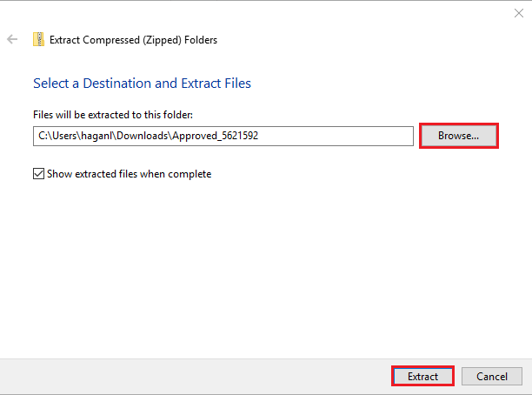Click the 'Show extracted files when complete' label text
The image size is (532, 395).
[x=130, y=174]
